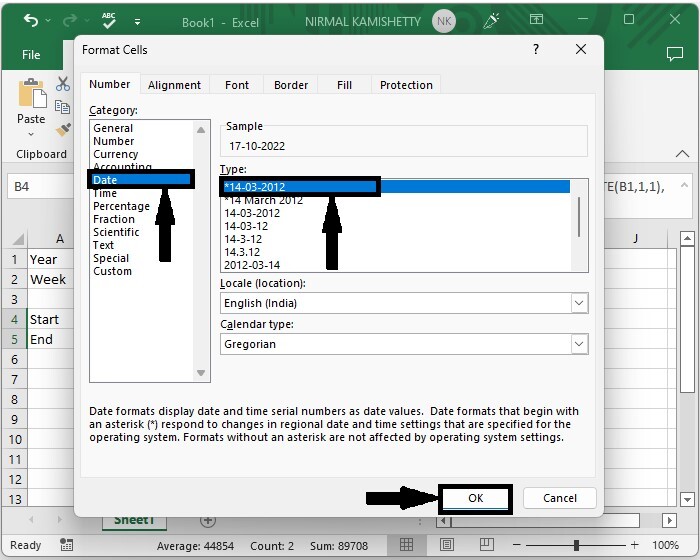Choose the 14-03-12 date type
Screen dimensions: 700x560
pos(246,226)
